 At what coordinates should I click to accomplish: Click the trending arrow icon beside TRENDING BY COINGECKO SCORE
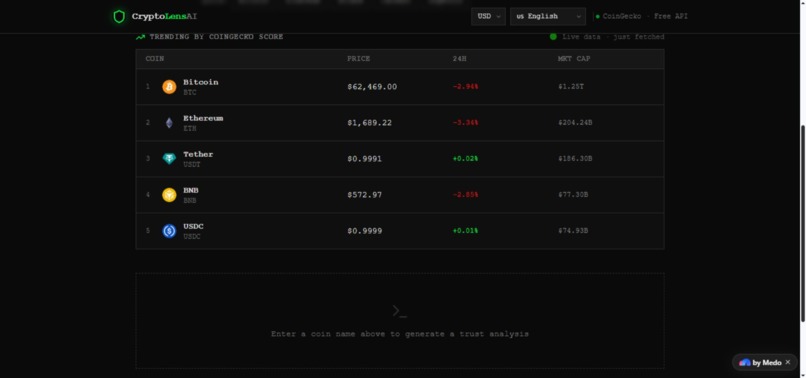(x=140, y=37)
